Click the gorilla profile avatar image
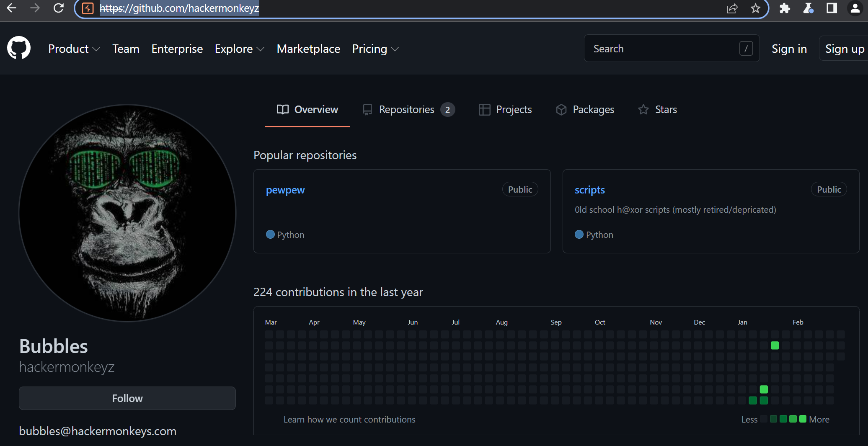This screenshot has height=446, width=868. tap(127, 213)
